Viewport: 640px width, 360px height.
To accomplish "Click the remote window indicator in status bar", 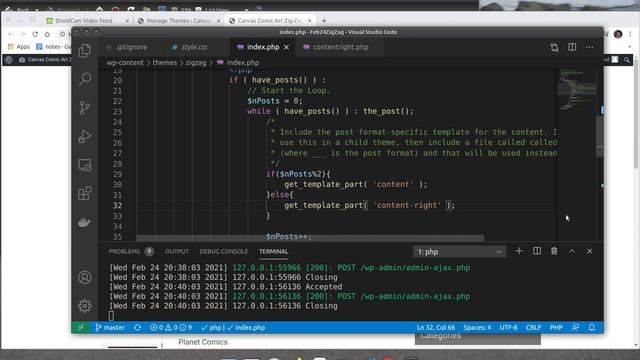I will click(x=81, y=327).
